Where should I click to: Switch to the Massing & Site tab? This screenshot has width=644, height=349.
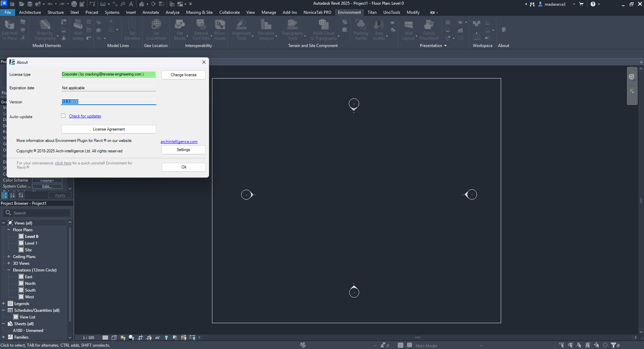pos(199,12)
